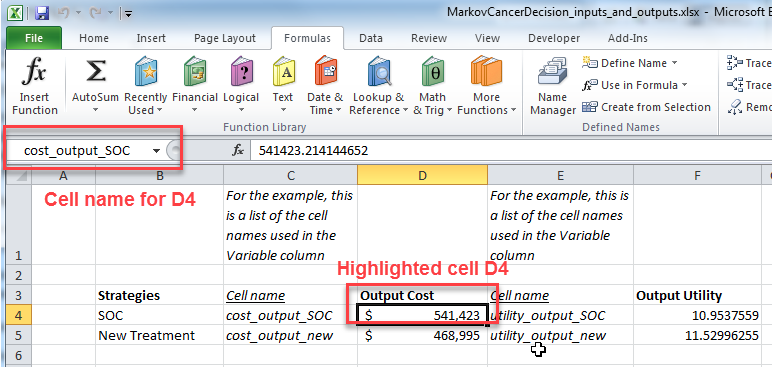Select column B header
Image resolution: width=773 pixels, height=369 pixels.
coord(159,175)
